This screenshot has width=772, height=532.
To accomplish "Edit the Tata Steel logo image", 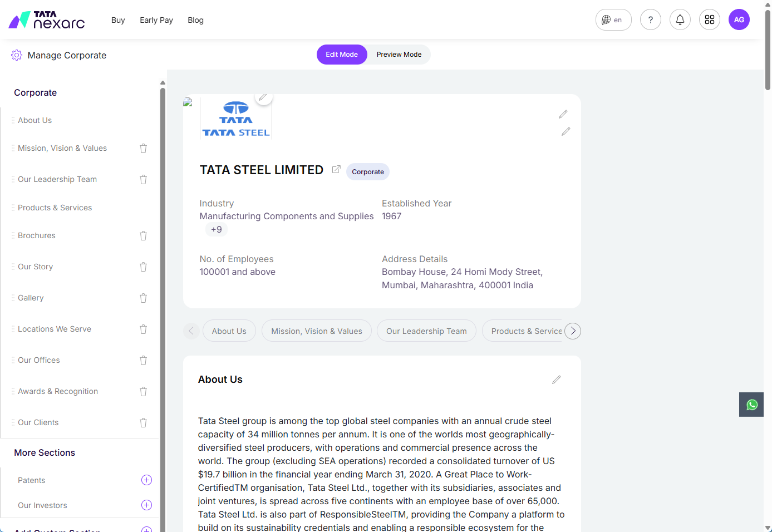I will coord(263,97).
